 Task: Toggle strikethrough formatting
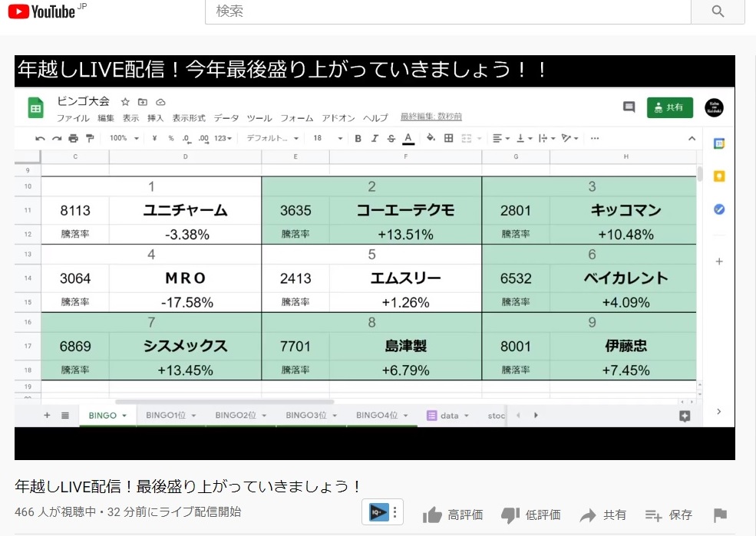pyautogui.click(x=391, y=139)
